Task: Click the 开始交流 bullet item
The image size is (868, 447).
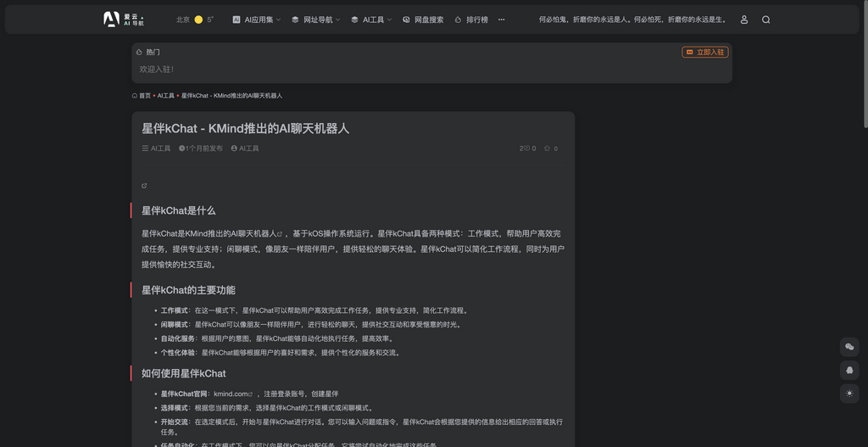Action: pos(362,427)
